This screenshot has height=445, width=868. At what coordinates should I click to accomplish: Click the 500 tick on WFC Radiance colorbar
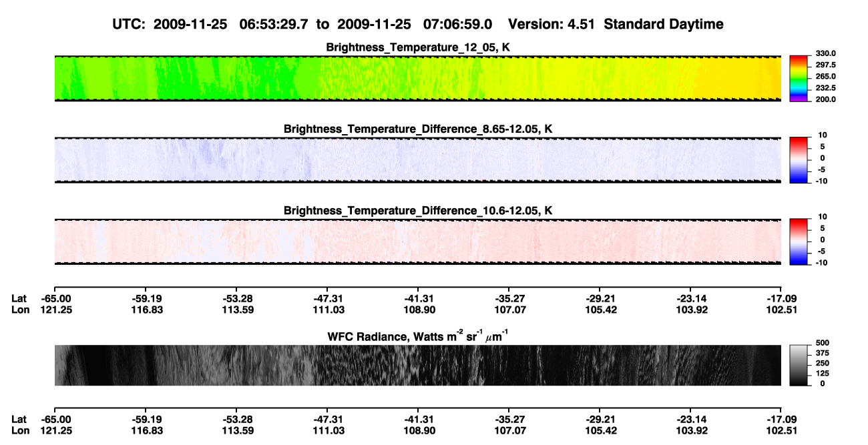(x=823, y=342)
